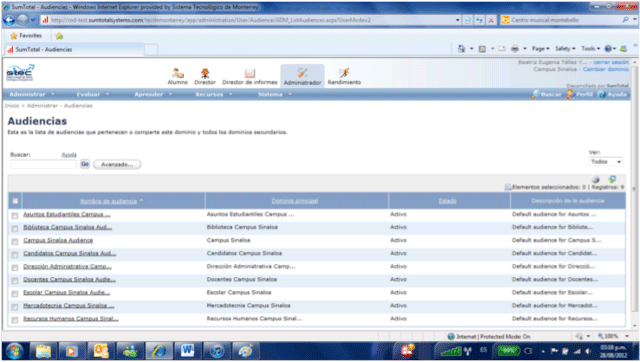640x362 pixels.
Task: Expand the Ver Todos dropdown
Action: [606, 162]
